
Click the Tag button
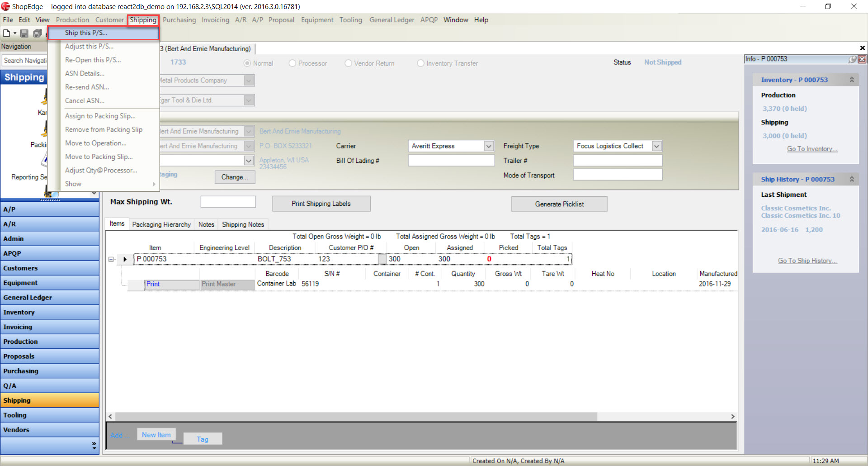[x=203, y=439]
